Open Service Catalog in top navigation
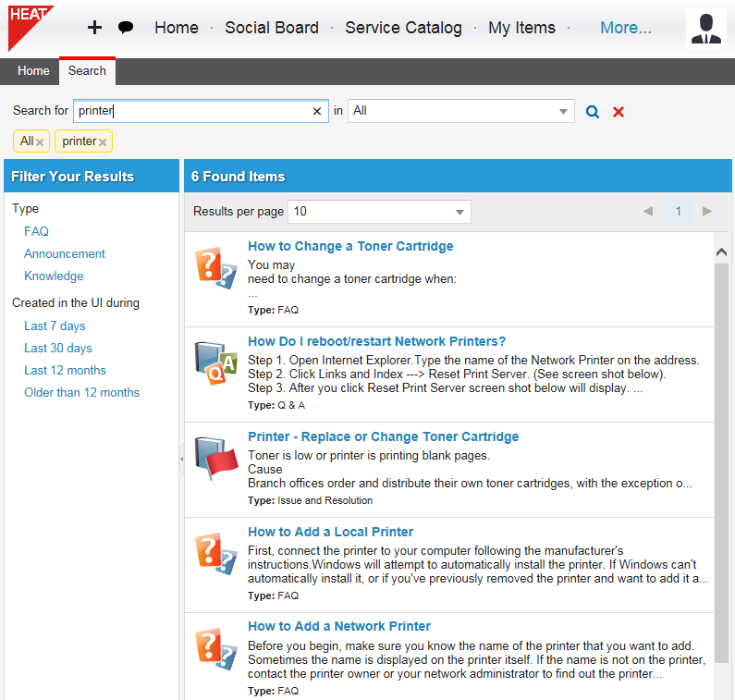 coord(403,28)
